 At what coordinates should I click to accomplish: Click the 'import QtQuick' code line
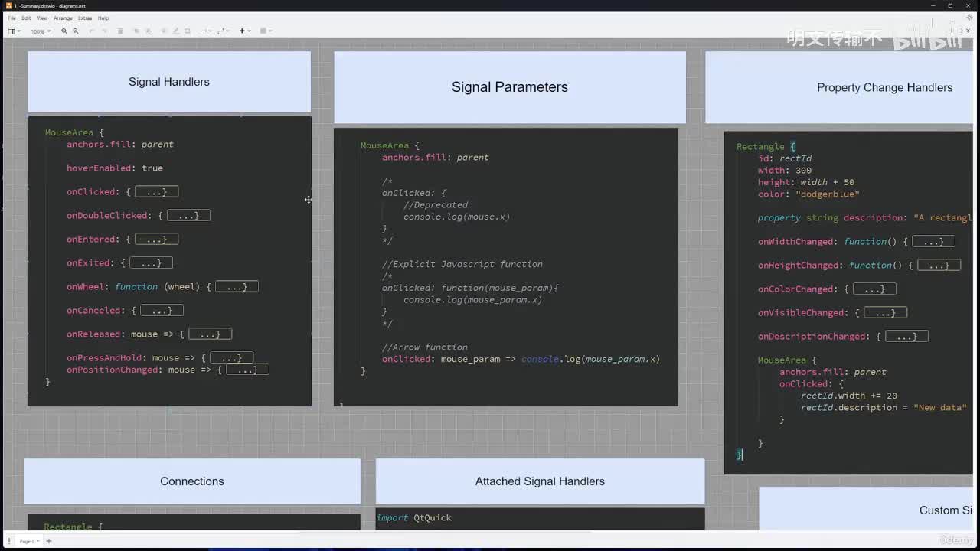[x=414, y=518]
